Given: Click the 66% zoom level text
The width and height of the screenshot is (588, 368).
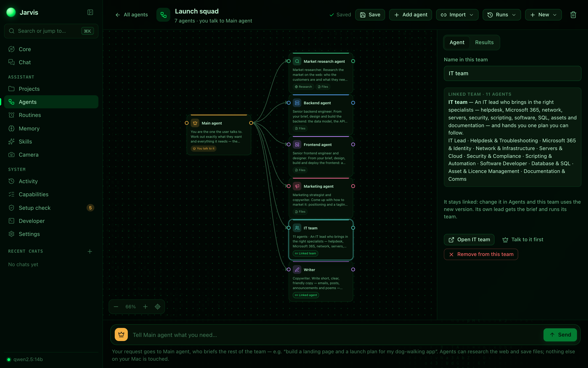Looking at the screenshot, I should click(130, 307).
